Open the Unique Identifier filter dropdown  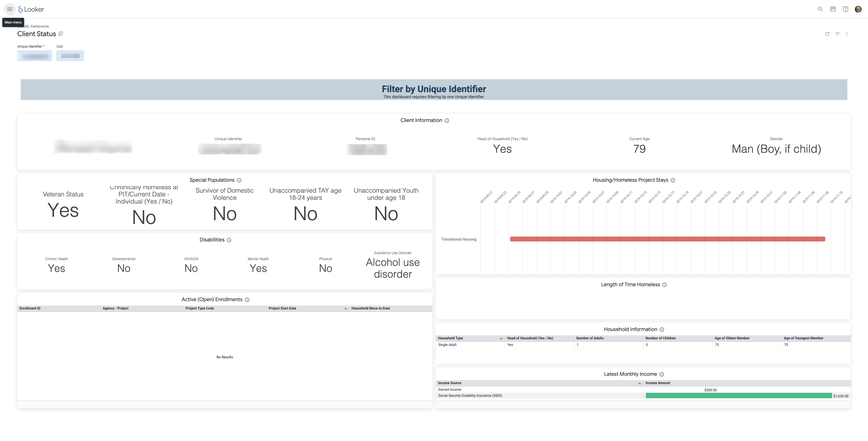click(34, 56)
